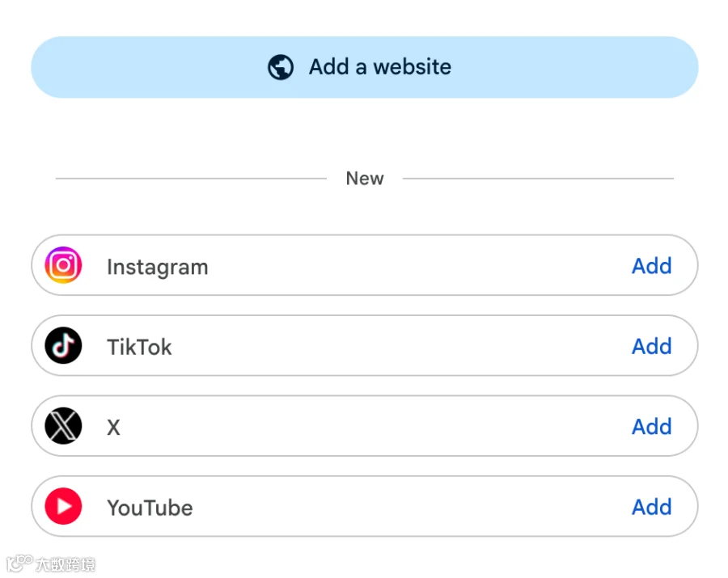Select the TikTok label text

point(139,347)
